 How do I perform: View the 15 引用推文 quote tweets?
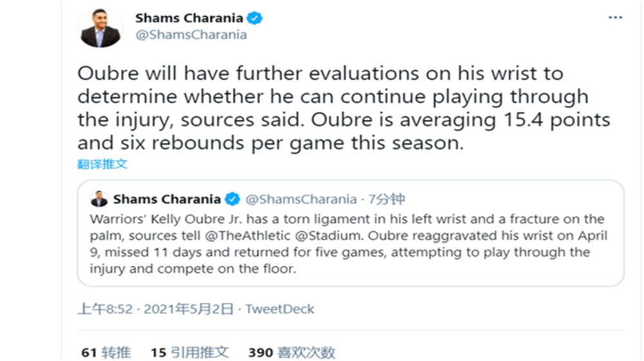click(189, 353)
